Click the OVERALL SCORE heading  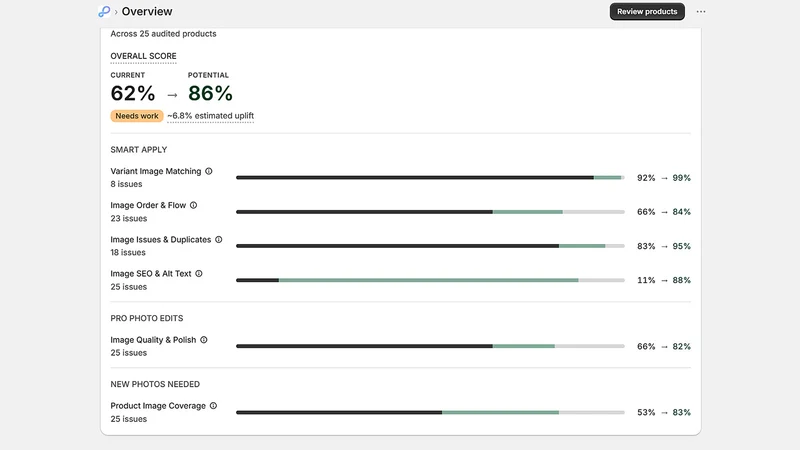click(143, 56)
